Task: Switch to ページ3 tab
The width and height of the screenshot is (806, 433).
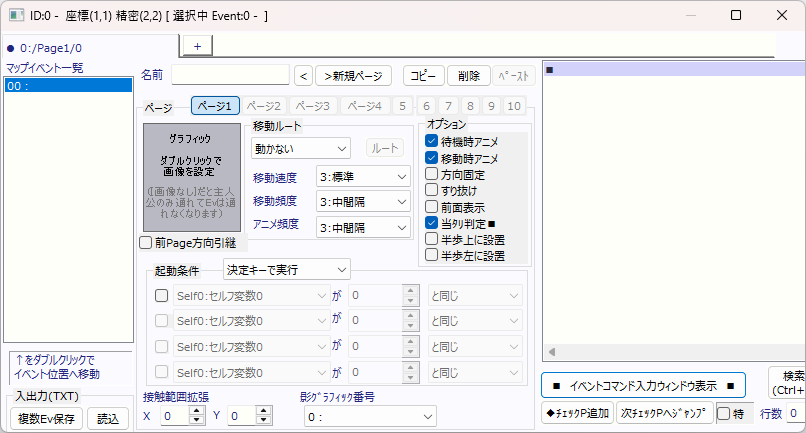Action: point(313,106)
